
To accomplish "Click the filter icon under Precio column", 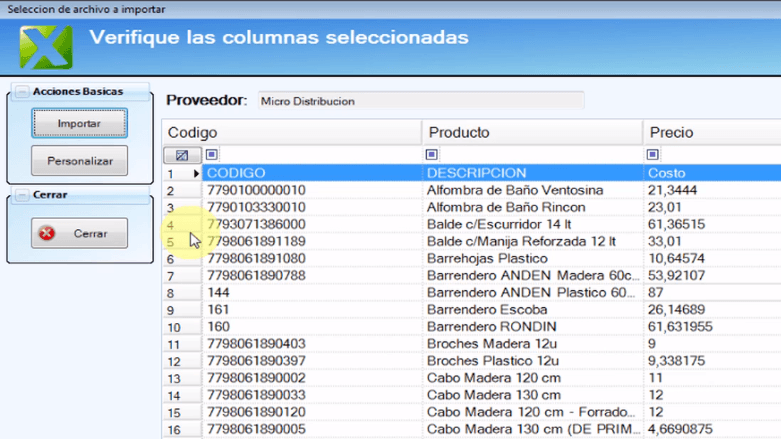I will point(653,155).
